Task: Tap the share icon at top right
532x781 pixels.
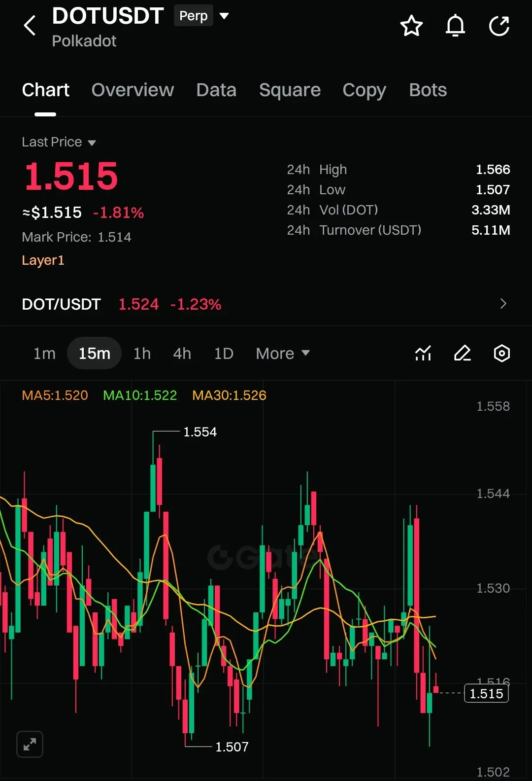Action: (499, 26)
